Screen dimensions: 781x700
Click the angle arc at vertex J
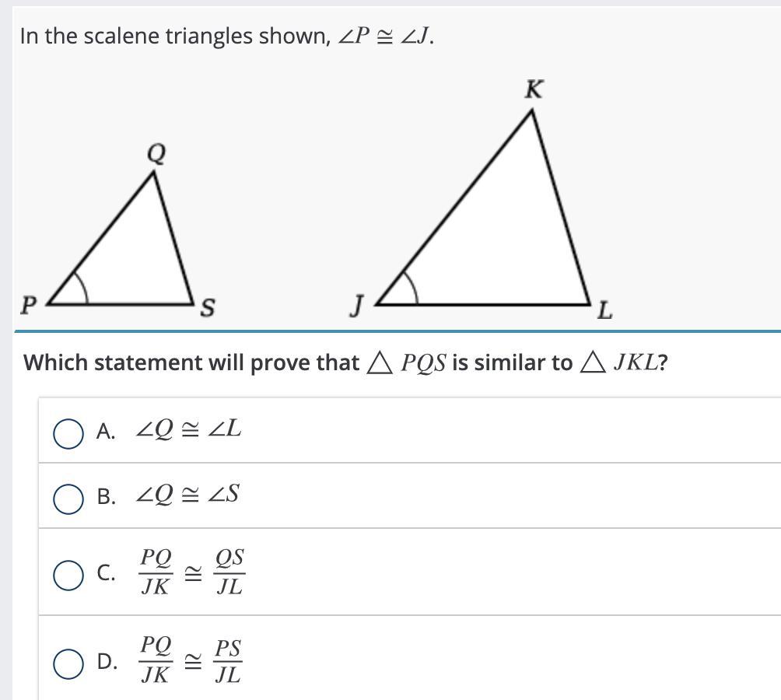click(x=414, y=287)
